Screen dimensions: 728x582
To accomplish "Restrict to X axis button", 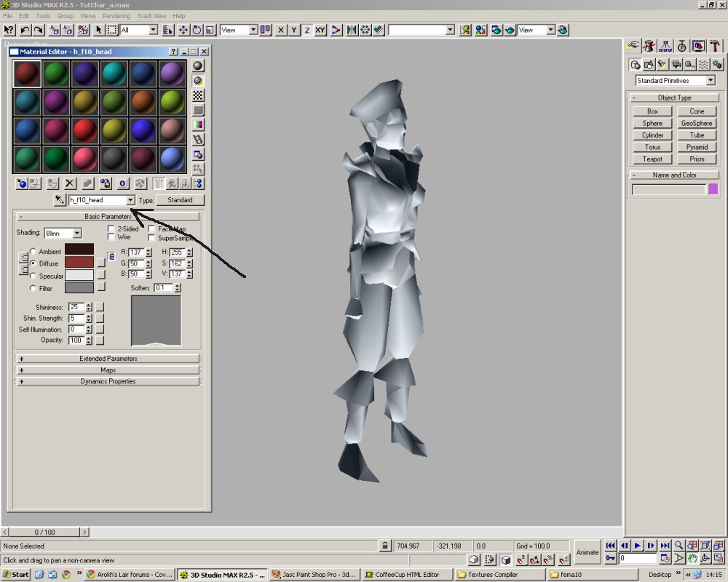I will click(x=280, y=30).
